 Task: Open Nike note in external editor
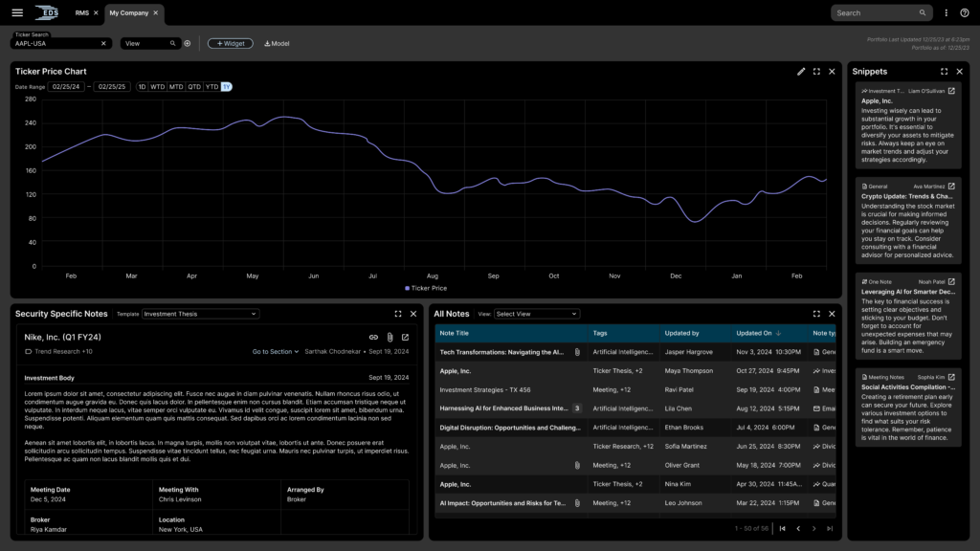tap(405, 338)
